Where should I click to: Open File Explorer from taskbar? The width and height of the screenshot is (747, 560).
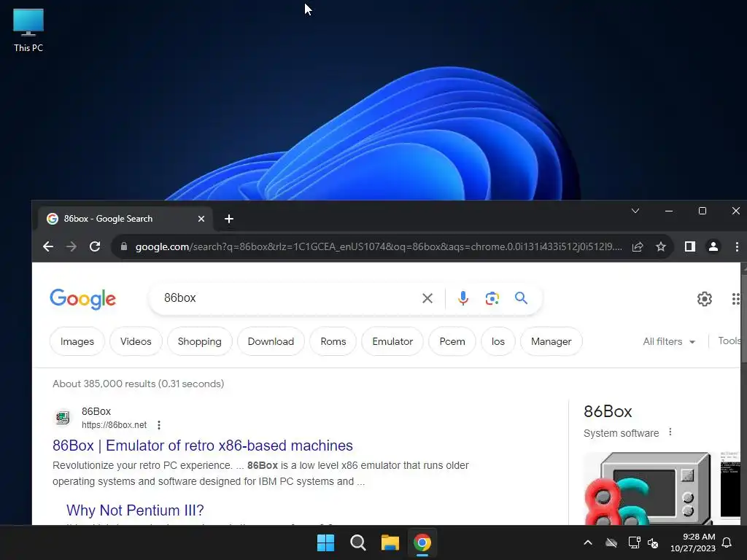coord(390,542)
